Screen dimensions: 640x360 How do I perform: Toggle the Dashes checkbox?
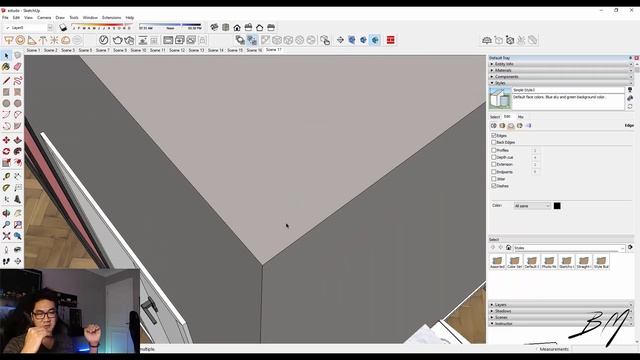pyautogui.click(x=493, y=186)
